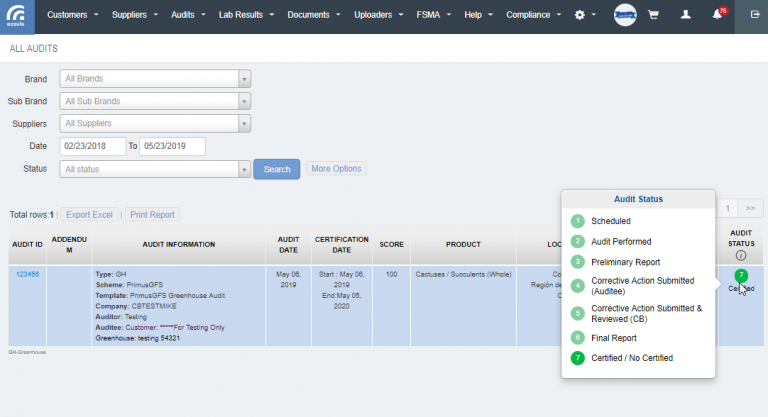The width and height of the screenshot is (768, 417).
Task: Open audit ID 123456 link
Action: pos(27,274)
